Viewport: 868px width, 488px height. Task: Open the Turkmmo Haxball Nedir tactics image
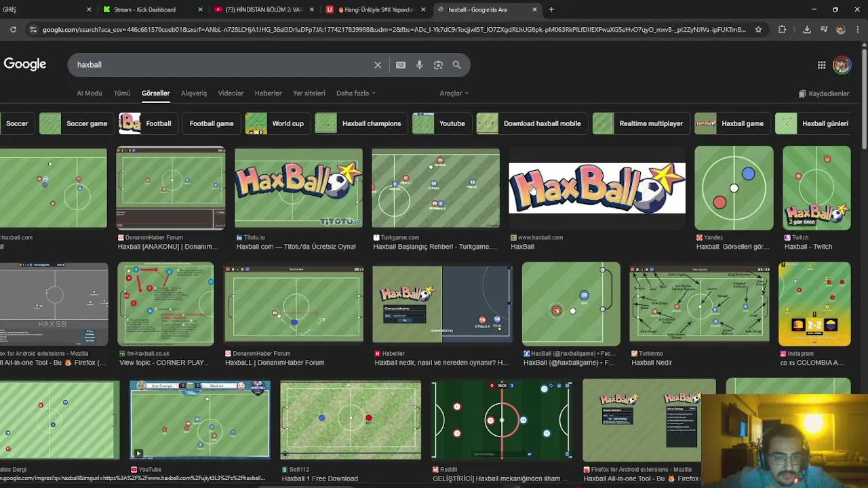[x=700, y=304]
